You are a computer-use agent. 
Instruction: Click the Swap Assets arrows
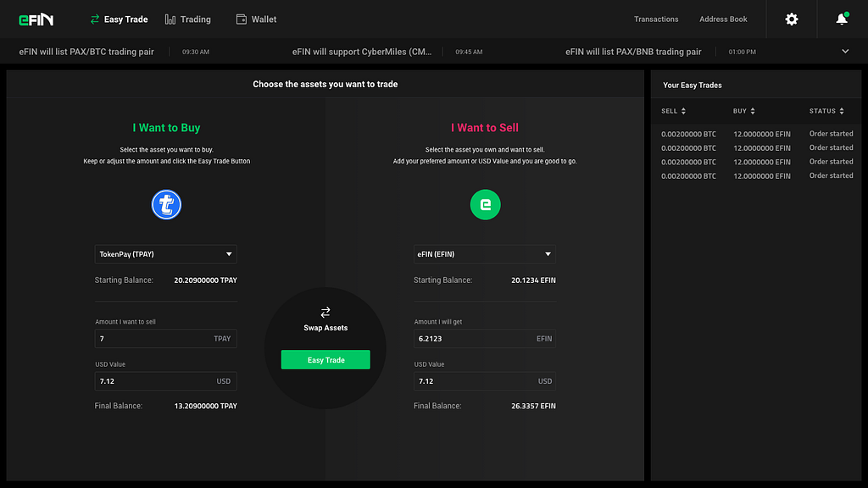[325, 313]
